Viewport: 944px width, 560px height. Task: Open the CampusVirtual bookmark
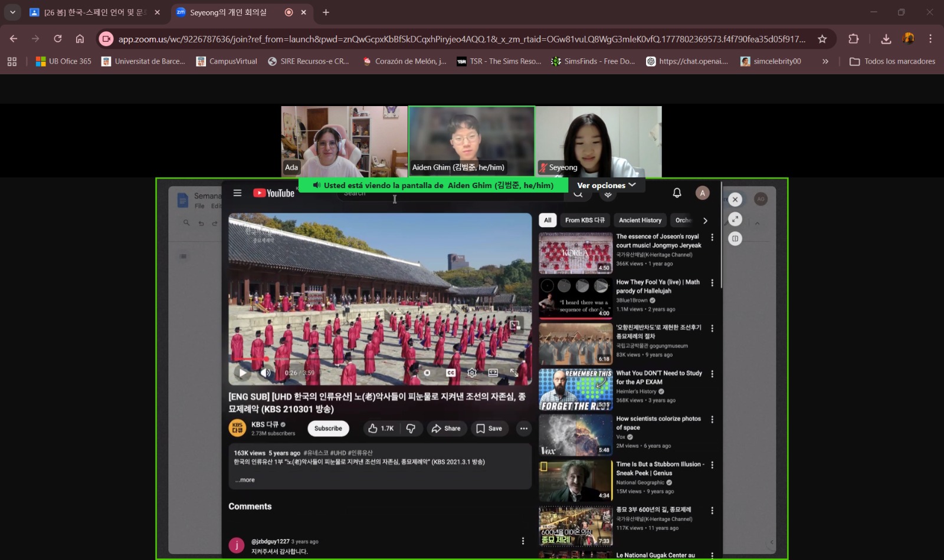227,61
